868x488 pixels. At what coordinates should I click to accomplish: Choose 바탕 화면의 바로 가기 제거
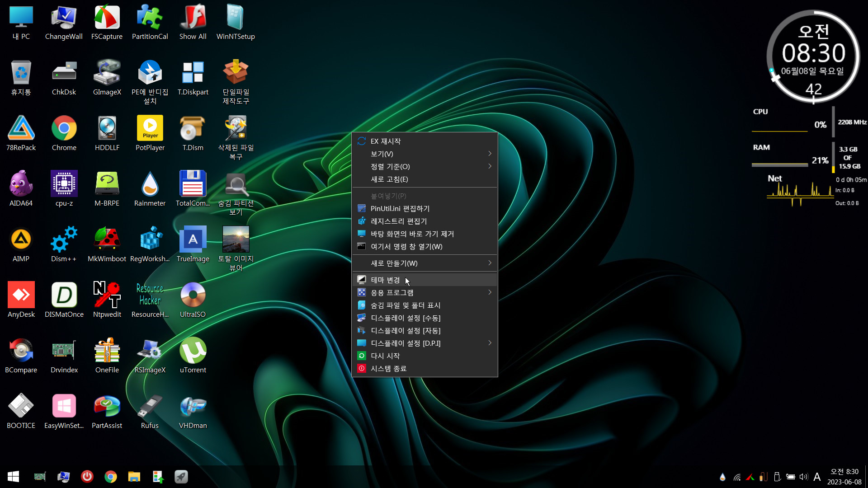425,234
